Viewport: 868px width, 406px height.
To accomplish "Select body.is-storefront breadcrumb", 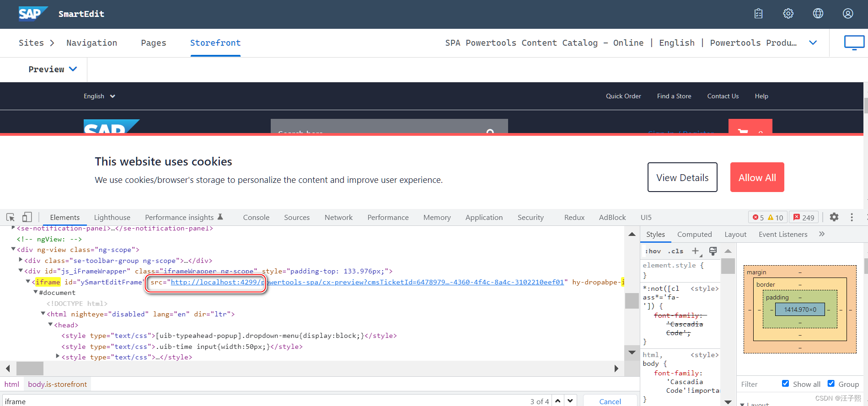I will tap(57, 384).
